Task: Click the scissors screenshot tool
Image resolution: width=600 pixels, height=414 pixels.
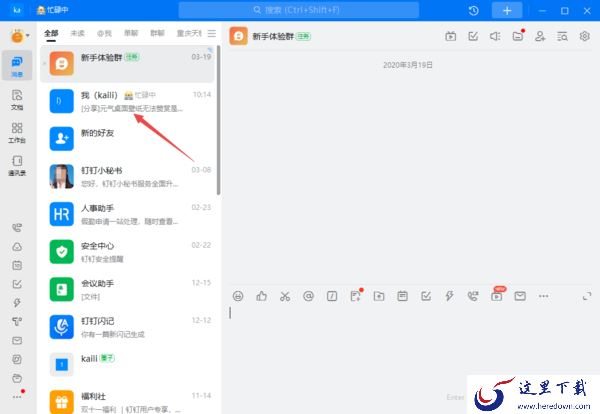Action: pos(285,296)
